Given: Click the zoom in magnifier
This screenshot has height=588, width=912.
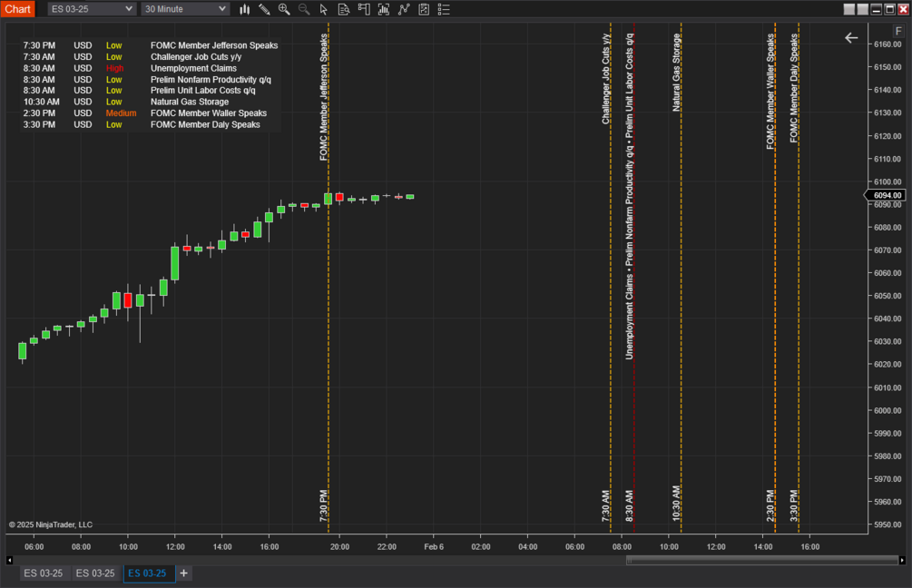Looking at the screenshot, I should [284, 9].
